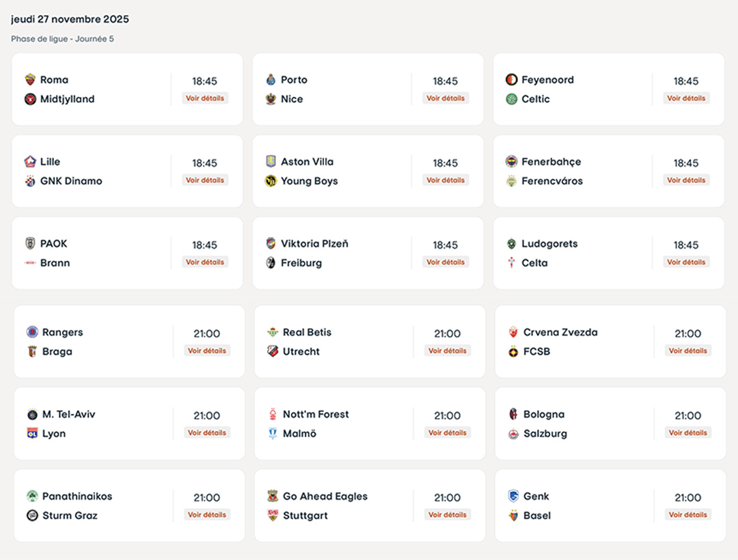Open Voir détails for Porto vs Nice
This screenshot has height=560, width=738.
coord(446,98)
